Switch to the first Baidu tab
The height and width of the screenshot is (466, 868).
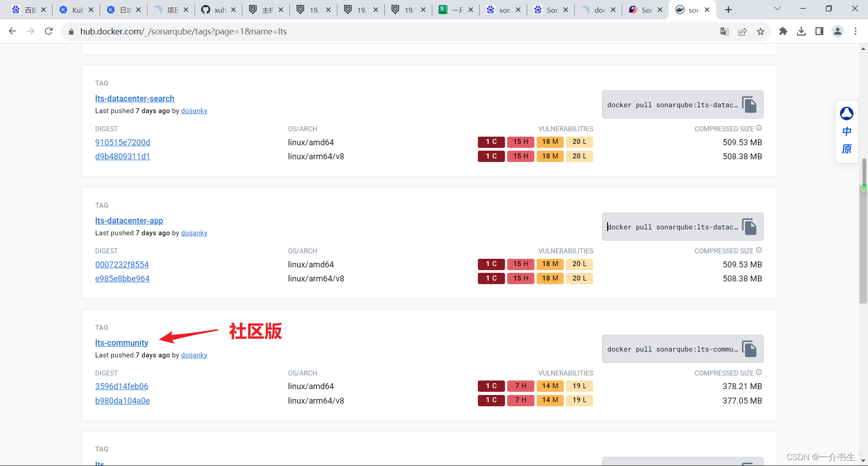tap(29, 10)
